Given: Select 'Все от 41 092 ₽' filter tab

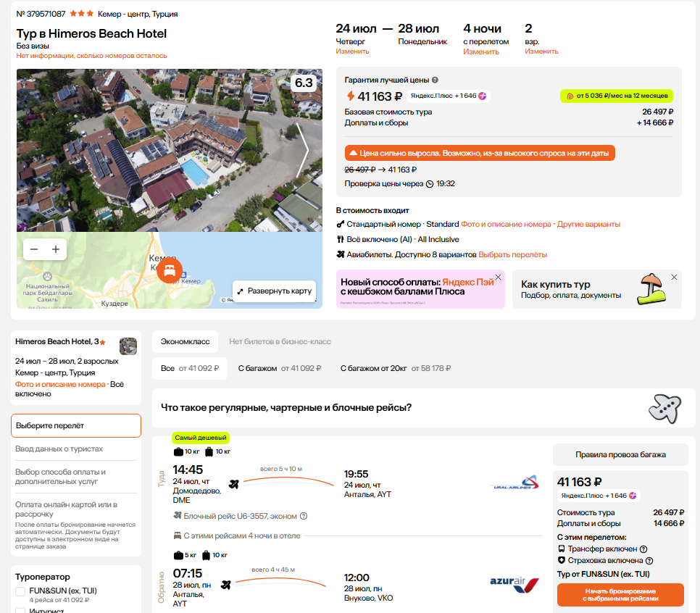Looking at the screenshot, I should [x=190, y=368].
